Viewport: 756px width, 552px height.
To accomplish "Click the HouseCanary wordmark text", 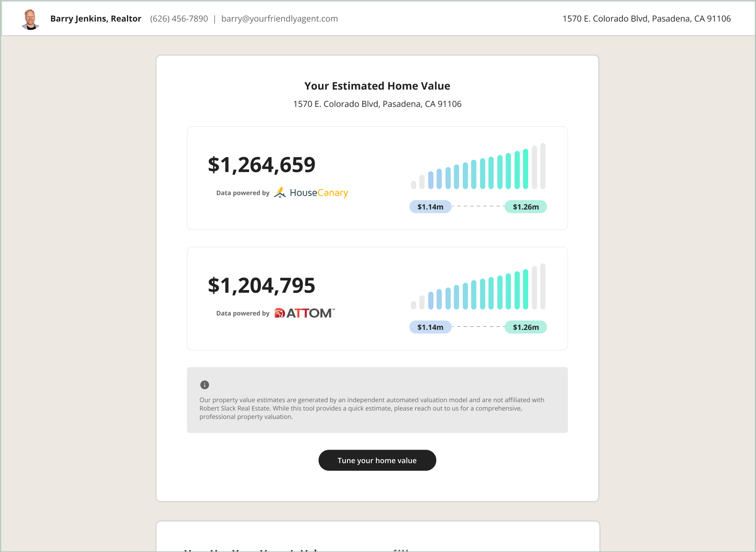I will pos(319,193).
